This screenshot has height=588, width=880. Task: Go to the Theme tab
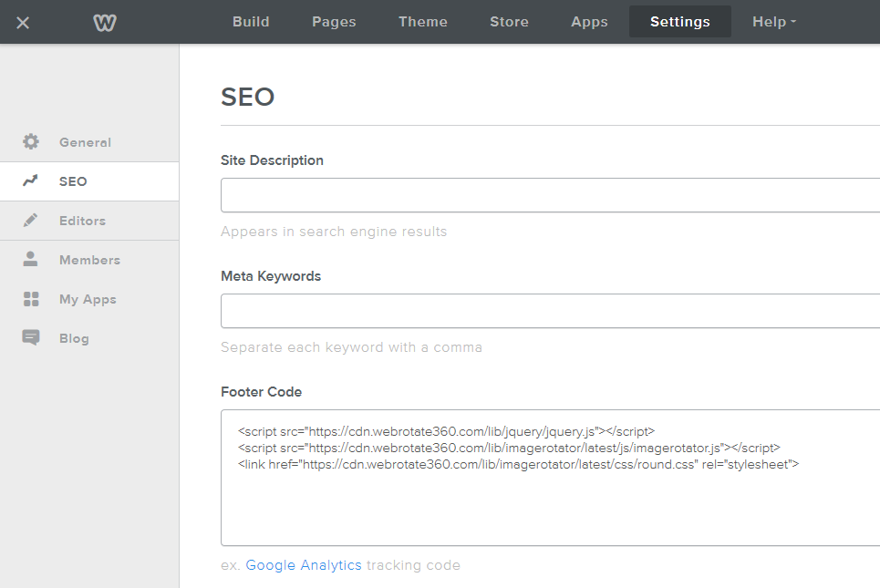coord(423,22)
